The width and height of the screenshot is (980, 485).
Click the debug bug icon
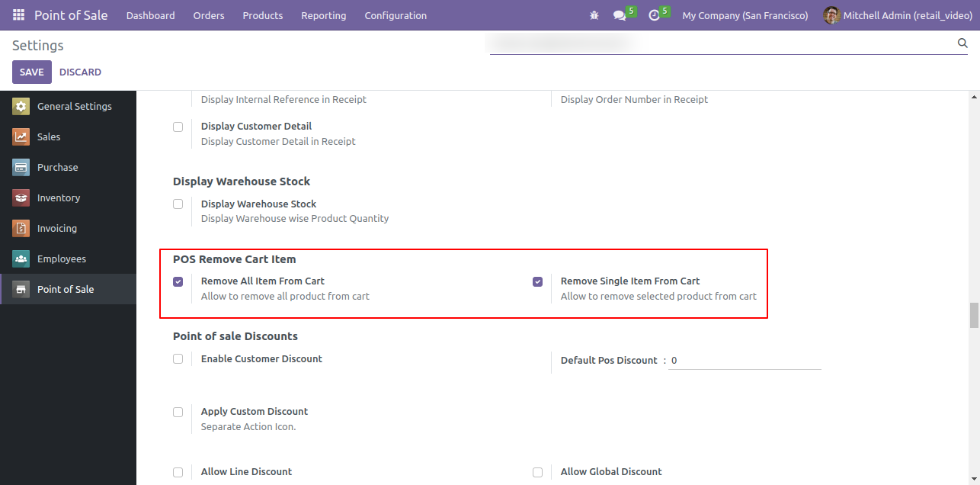594,15
